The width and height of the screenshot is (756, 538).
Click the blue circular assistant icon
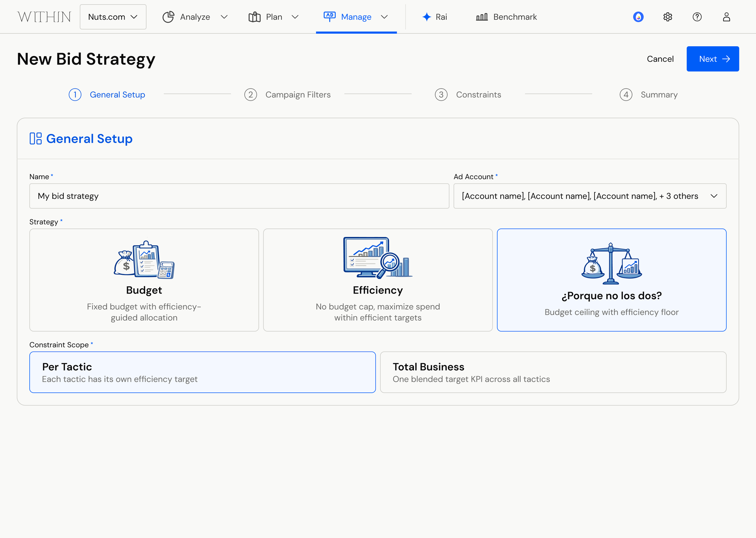[638, 17]
